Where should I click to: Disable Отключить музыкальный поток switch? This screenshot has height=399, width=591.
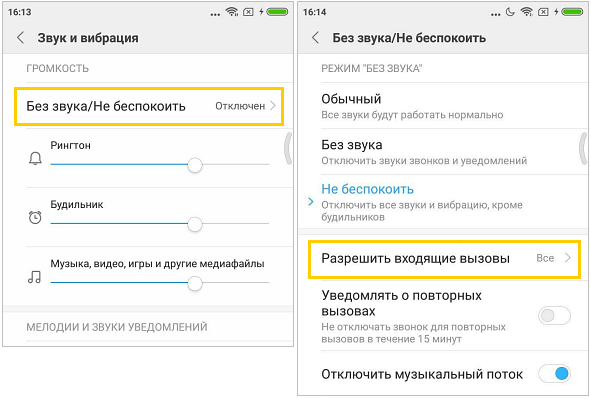coord(554,374)
